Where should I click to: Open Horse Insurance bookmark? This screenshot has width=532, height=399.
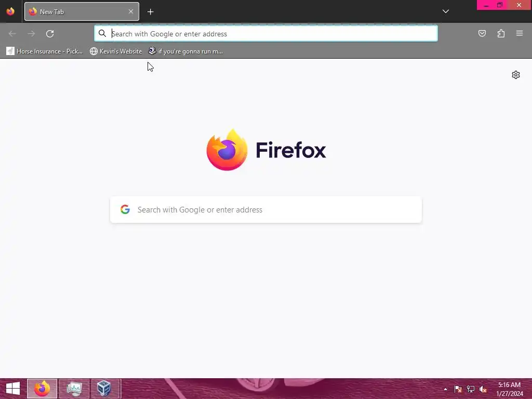tap(45, 51)
